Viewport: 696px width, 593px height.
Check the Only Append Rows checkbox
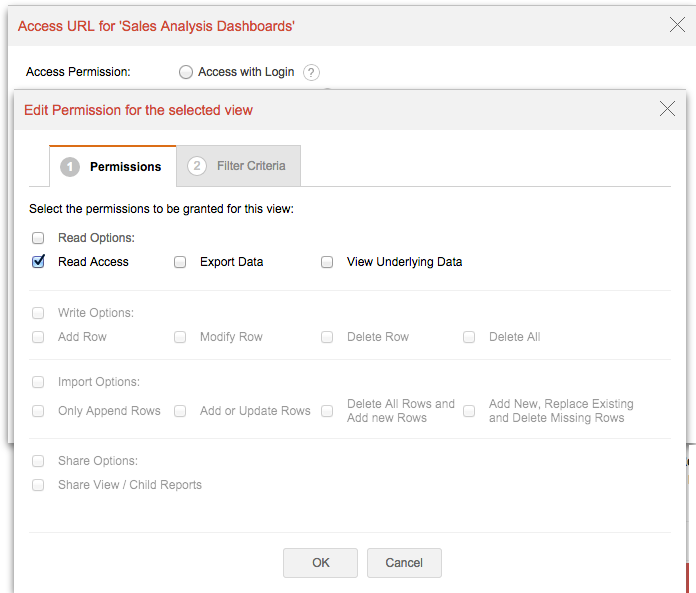[38, 411]
